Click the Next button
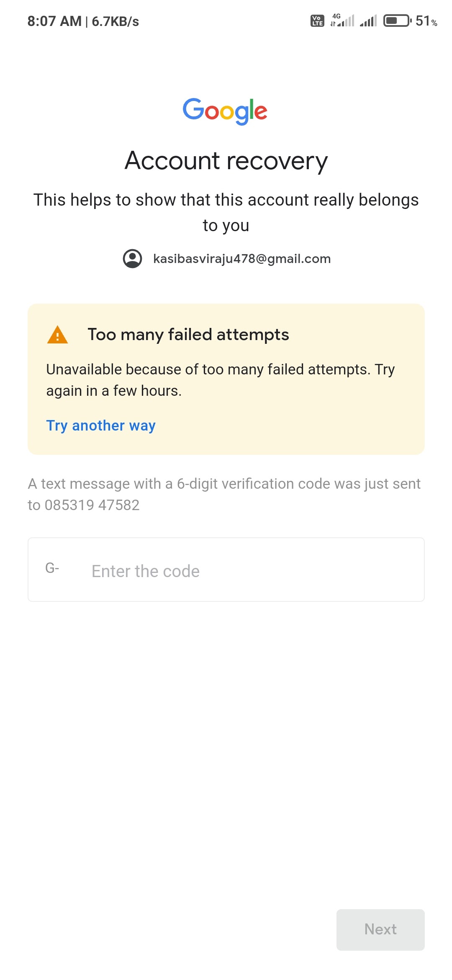 [x=380, y=929]
